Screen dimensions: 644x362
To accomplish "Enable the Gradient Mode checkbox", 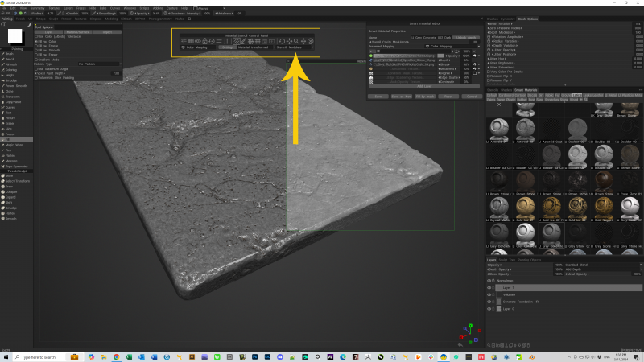I will [x=37, y=59].
